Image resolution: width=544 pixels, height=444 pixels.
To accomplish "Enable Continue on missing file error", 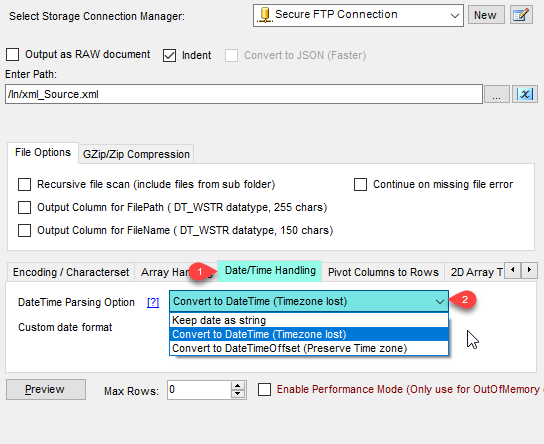I will pos(360,185).
